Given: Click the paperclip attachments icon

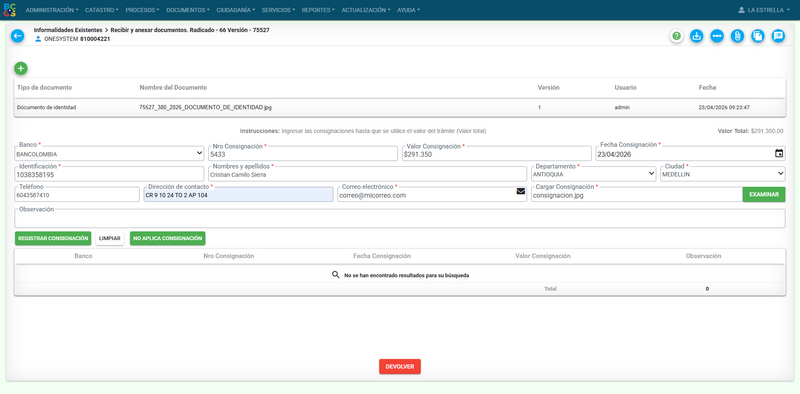Looking at the screenshot, I should click(x=737, y=36).
